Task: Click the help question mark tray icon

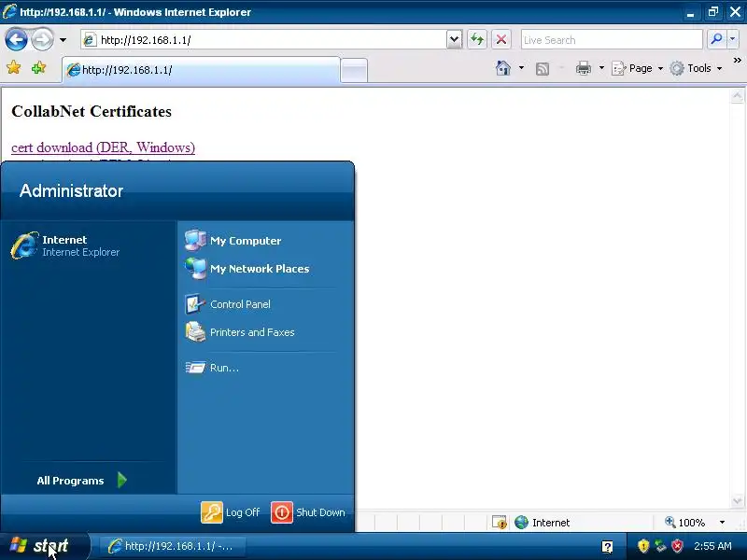Action: [x=608, y=546]
